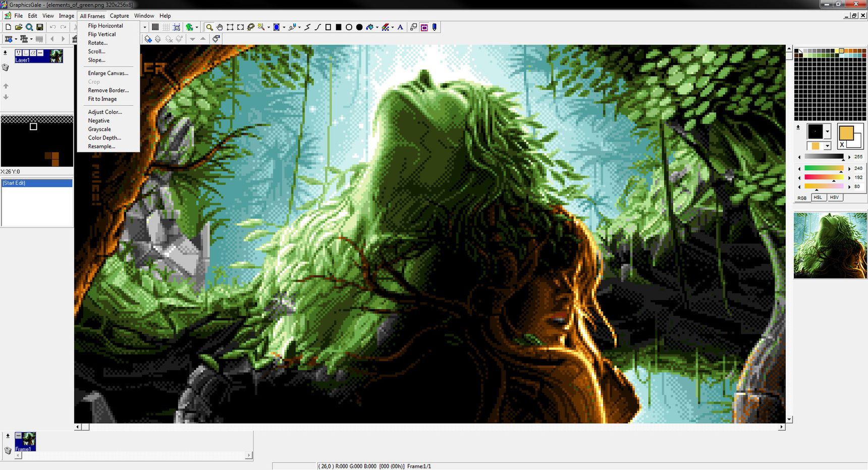This screenshot has width=868, height=470.
Task: Toggle the blue pen pressure icon
Action: (434, 27)
